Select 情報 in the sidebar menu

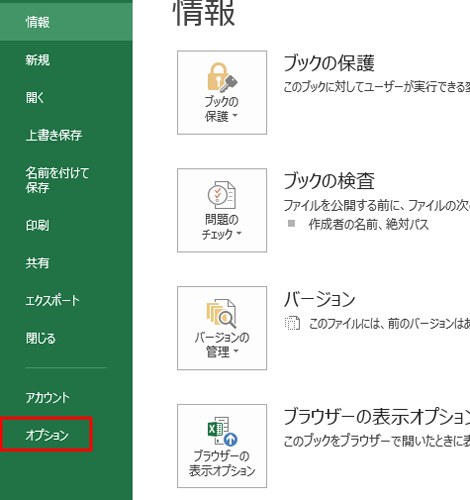[x=66, y=22]
